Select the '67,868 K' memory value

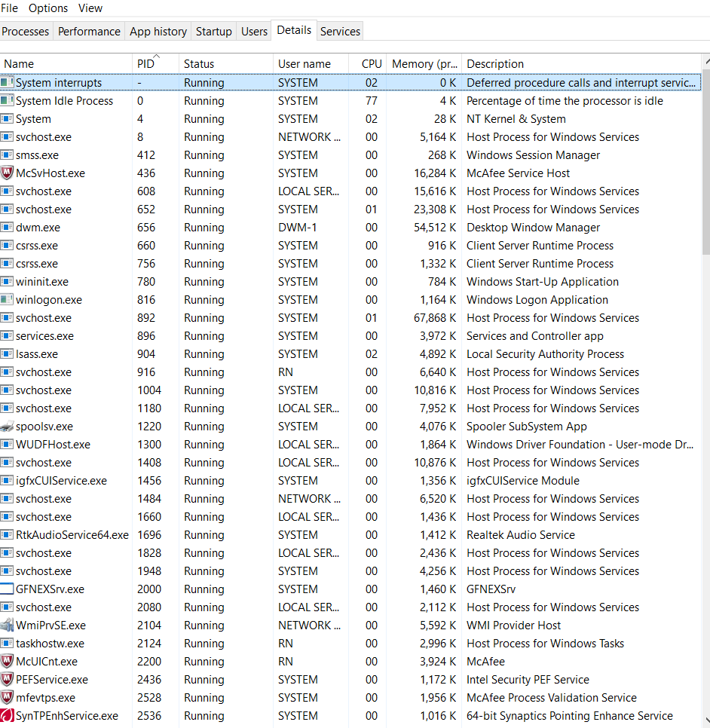coord(435,318)
